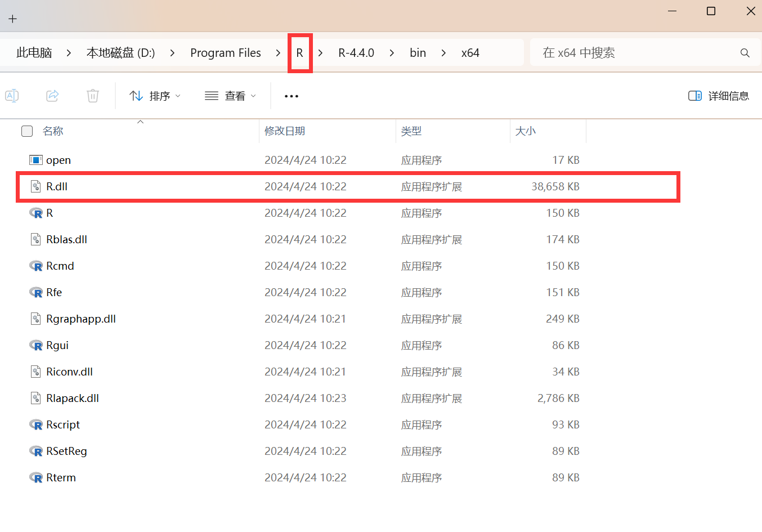Select the highlighted R.dll file

[x=57, y=186]
